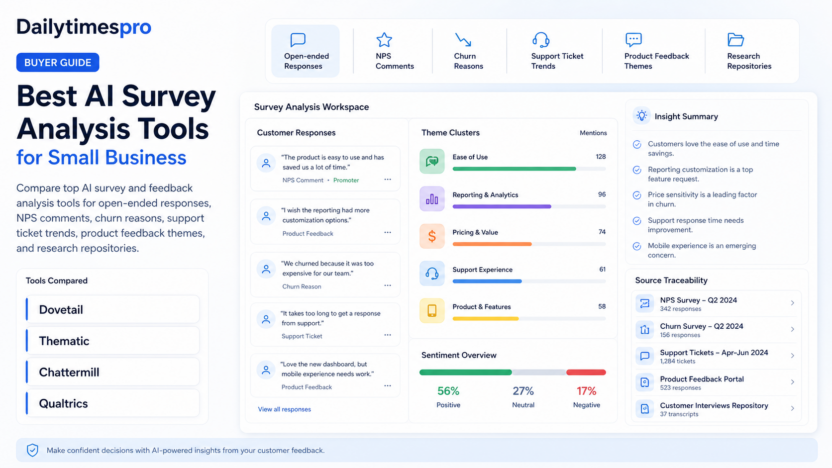The image size is (832, 468).
Task: Click the View all responses link
Action: (284, 409)
